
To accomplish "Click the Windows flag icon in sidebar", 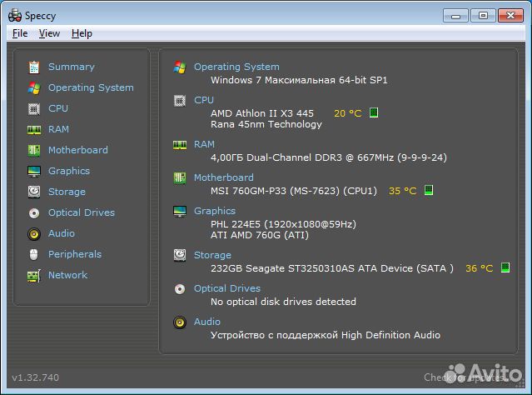I will [33, 87].
